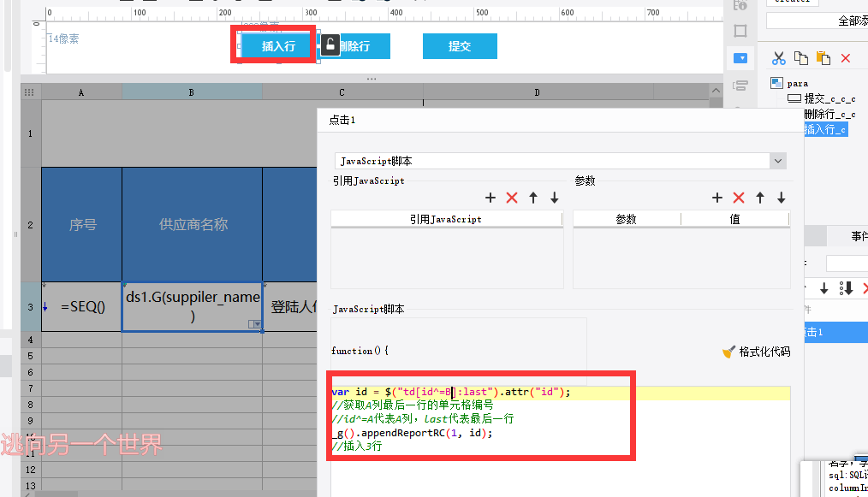868x497 pixels.
Task: Click the pane divider handle with three dots
Action: 372,79
